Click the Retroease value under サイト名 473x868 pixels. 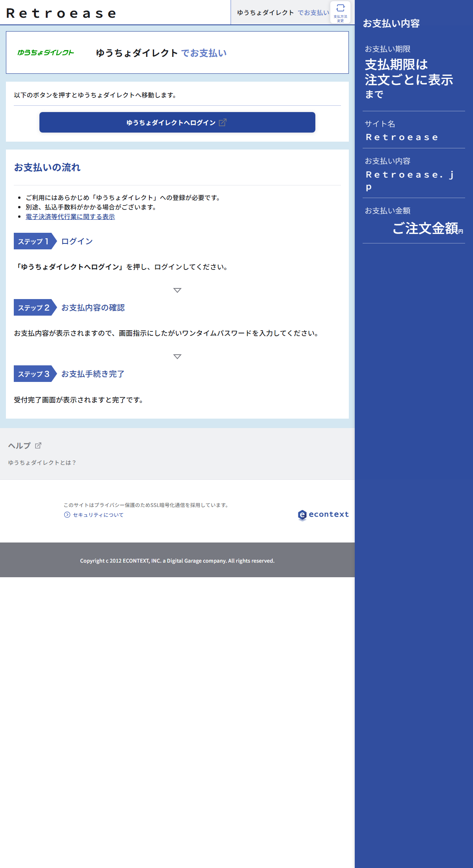402,137
